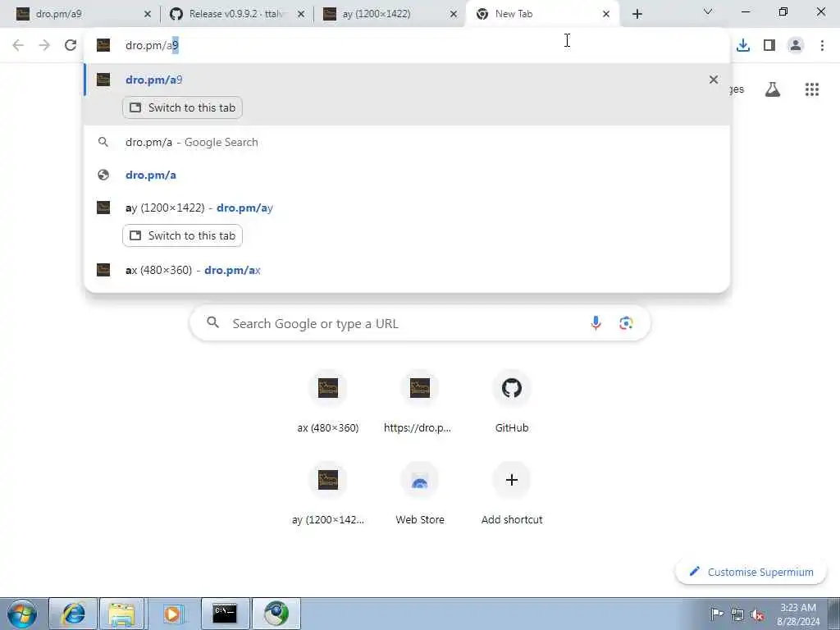
Task: Open the downloads icon
Action: pyautogui.click(x=743, y=46)
